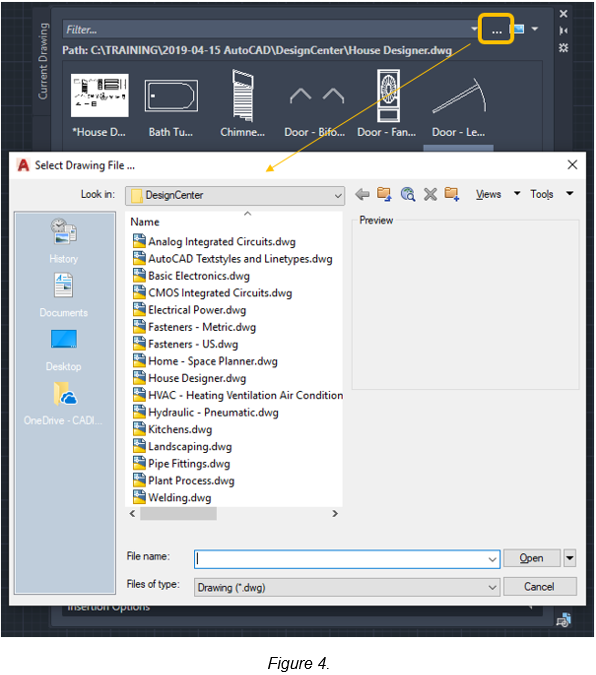Click the Back arrow icon in file dialog
Viewport: 596px width, 675px height.
362,195
